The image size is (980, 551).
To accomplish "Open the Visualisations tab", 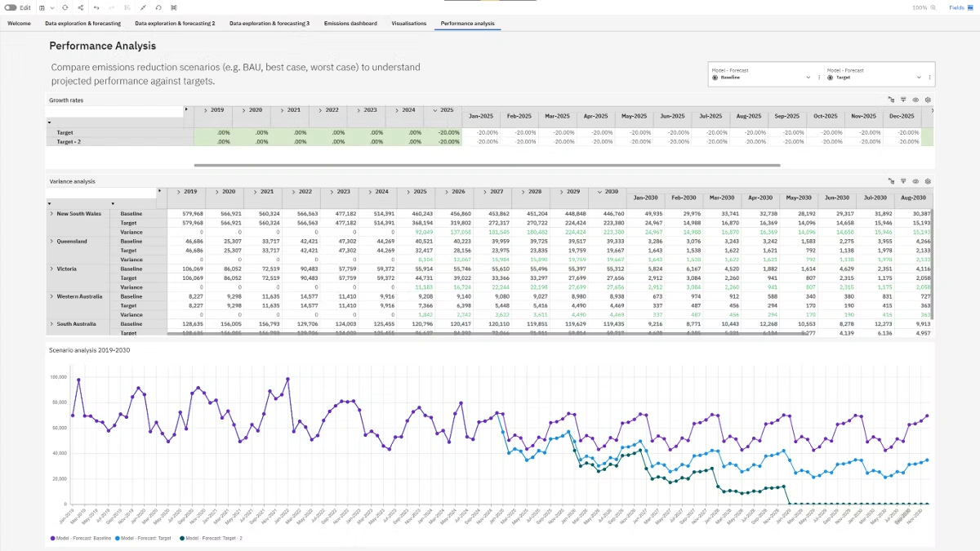I will click(408, 24).
